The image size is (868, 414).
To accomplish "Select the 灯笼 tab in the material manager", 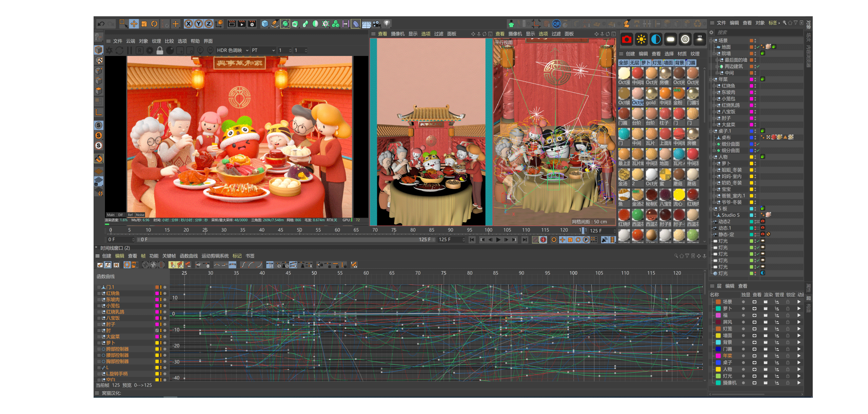I will tap(657, 63).
